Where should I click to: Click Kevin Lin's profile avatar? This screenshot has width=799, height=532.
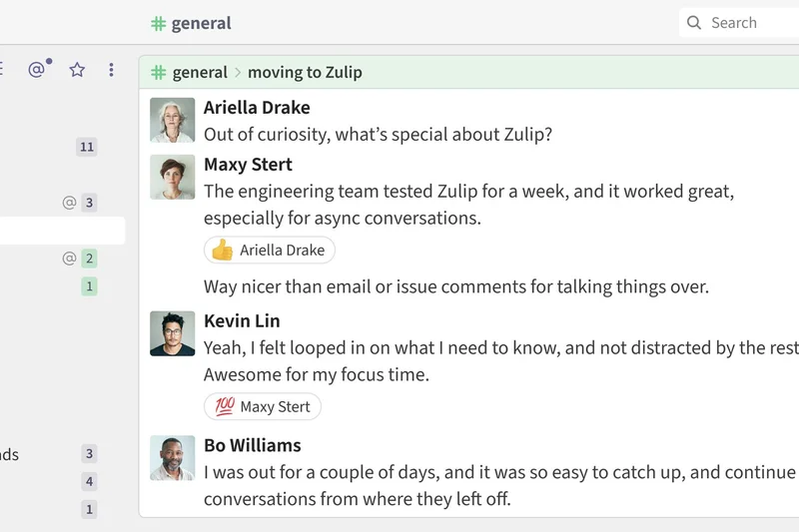[x=172, y=333]
